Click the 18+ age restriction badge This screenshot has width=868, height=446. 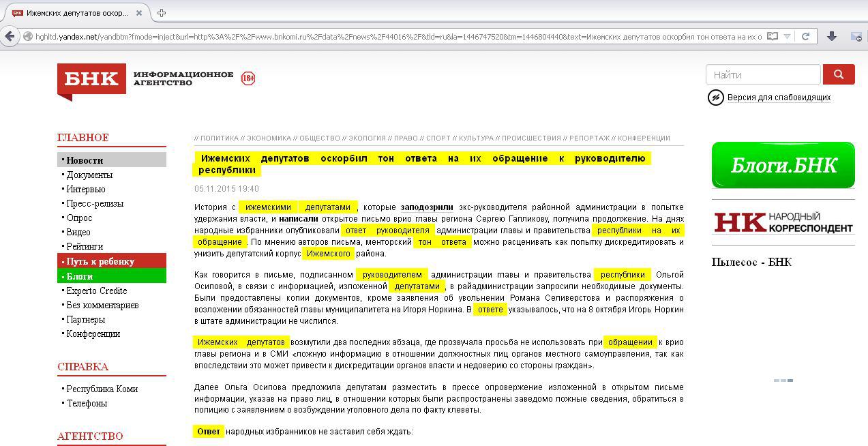click(x=248, y=78)
